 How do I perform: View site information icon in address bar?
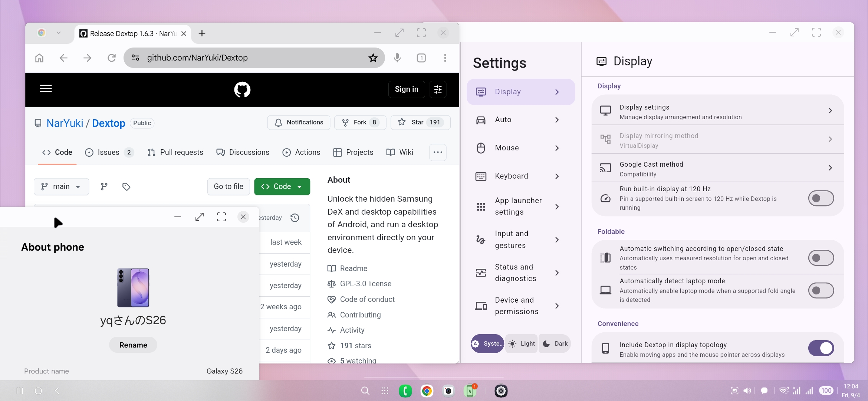pyautogui.click(x=135, y=58)
